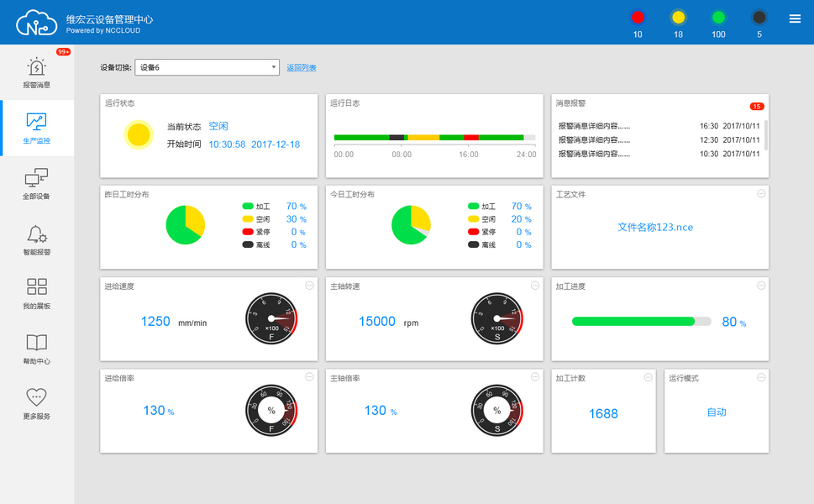The height and width of the screenshot is (504, 814).
Task: Click the spindle override % S gauge
Action: point(496,411)
